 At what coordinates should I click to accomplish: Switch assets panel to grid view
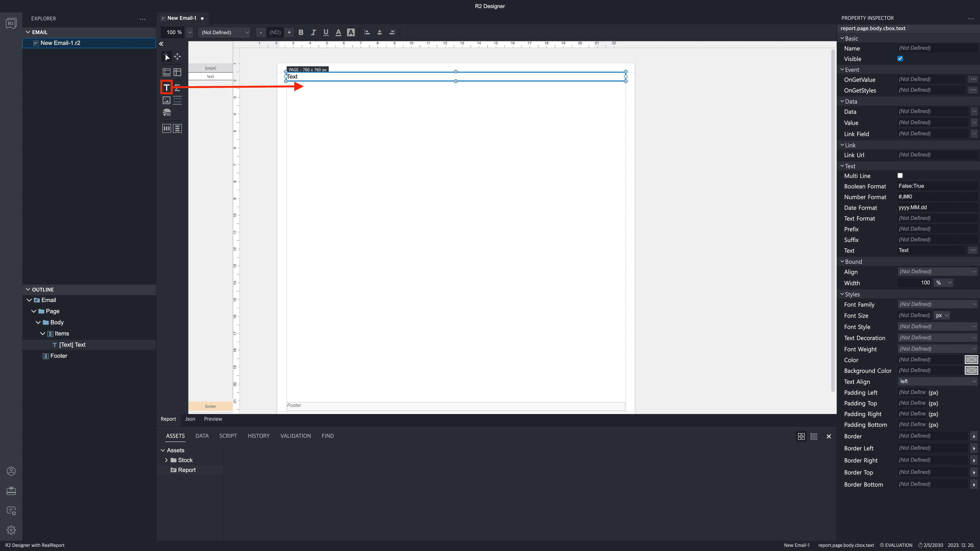(x=801, y=436)
